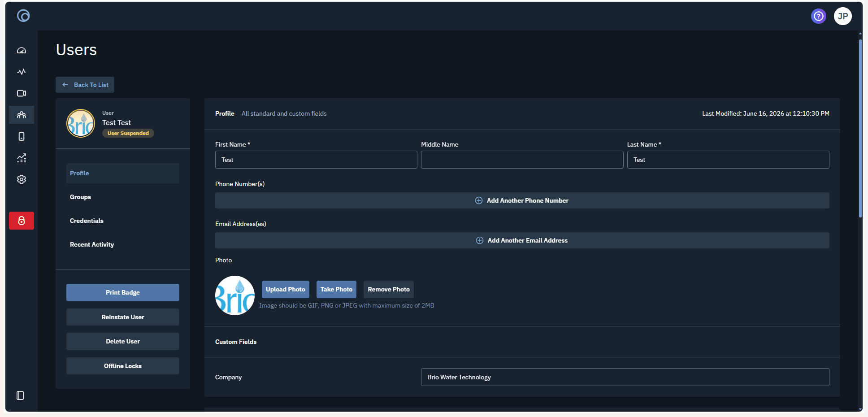This screenshot has width=868, height=417.
Task: Open the JP account avatar menu
Action: pos(843,16)
